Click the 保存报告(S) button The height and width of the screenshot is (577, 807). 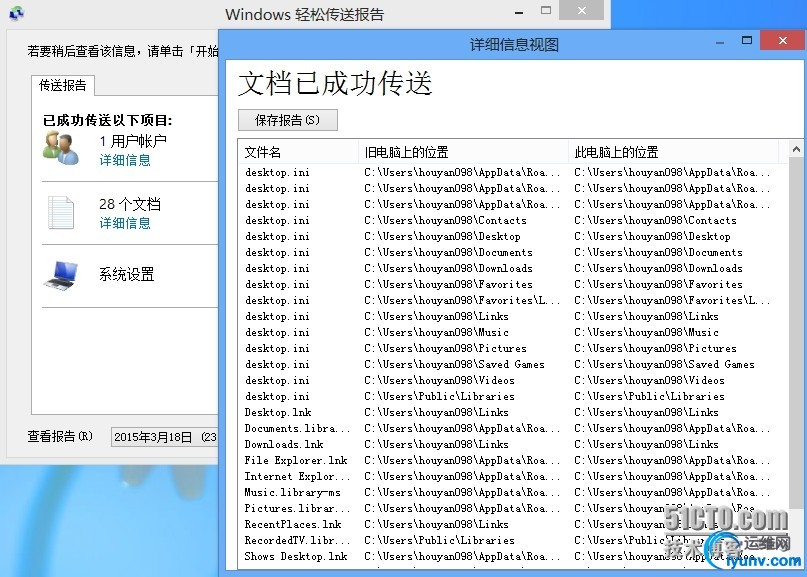click(288, 120)
